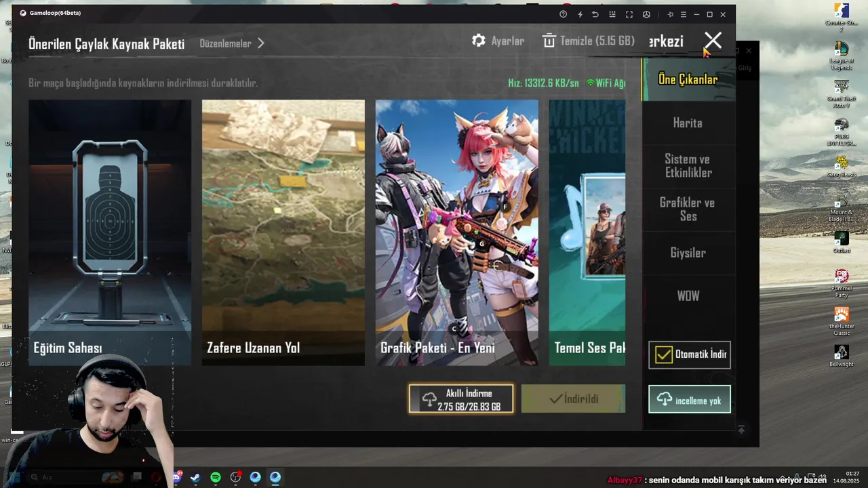Start Akıllı İndirme download

[x=461, y=399]
